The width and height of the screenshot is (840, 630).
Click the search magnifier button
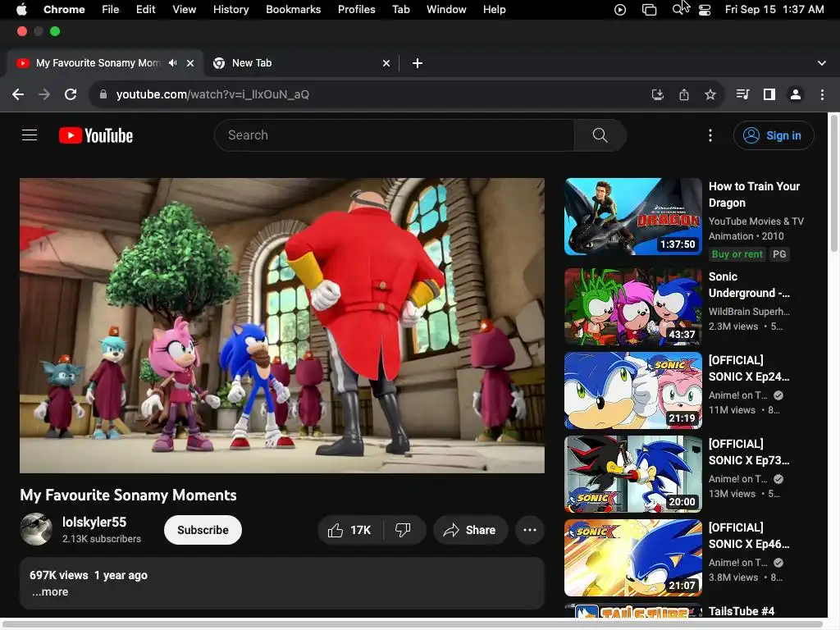pyautogui.click(x=600, y=135)
